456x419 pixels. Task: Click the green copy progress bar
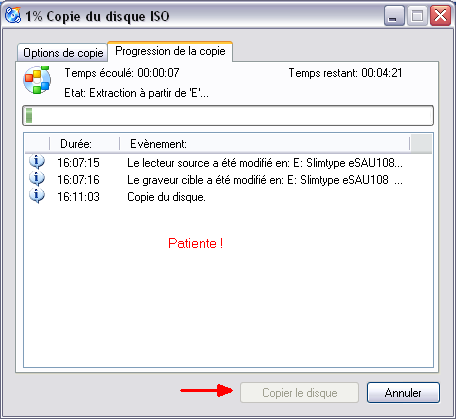[228, 115]
